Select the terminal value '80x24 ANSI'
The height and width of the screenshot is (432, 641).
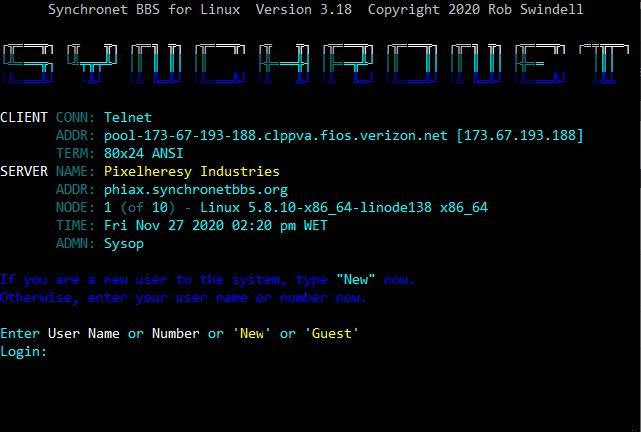143,154
